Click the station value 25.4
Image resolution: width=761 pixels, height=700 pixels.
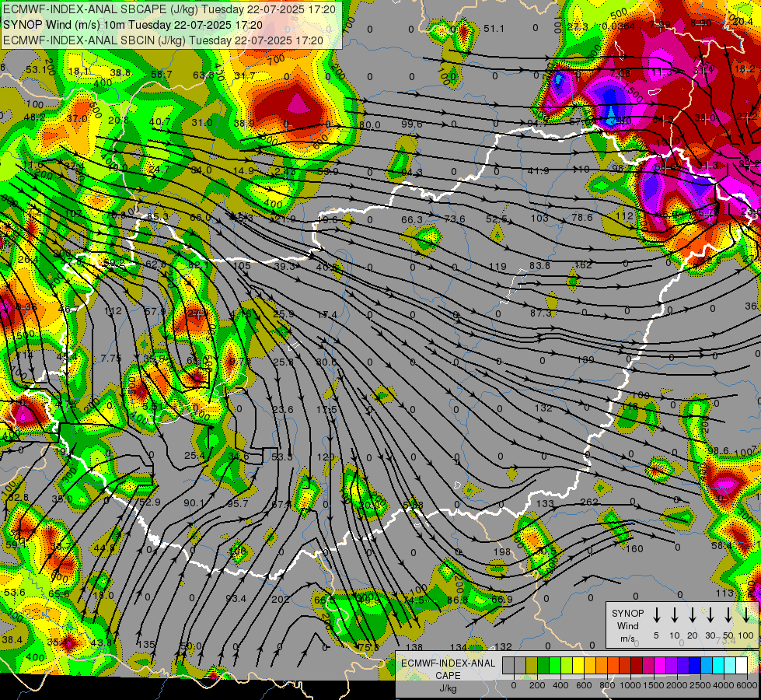194,455
